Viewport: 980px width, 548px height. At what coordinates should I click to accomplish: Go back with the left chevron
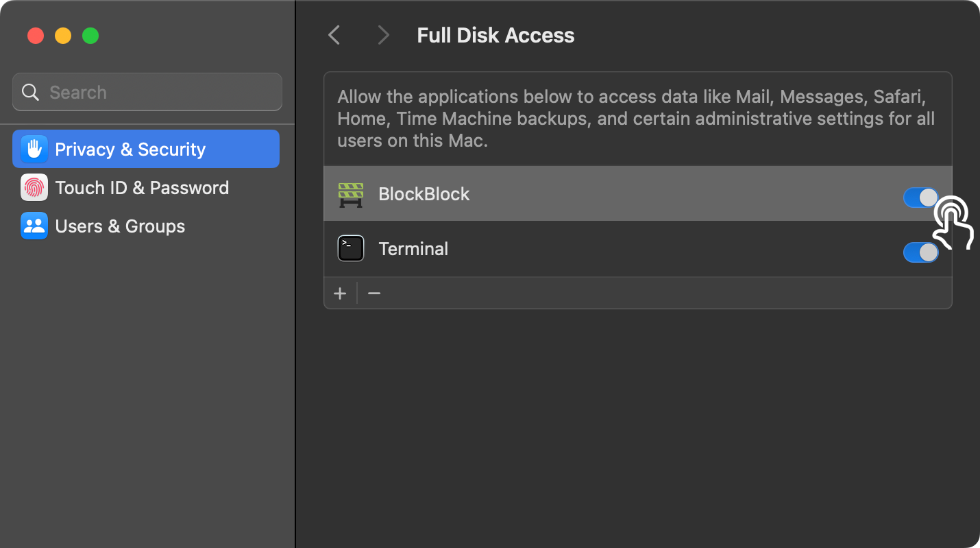click(x=334, y=35)
